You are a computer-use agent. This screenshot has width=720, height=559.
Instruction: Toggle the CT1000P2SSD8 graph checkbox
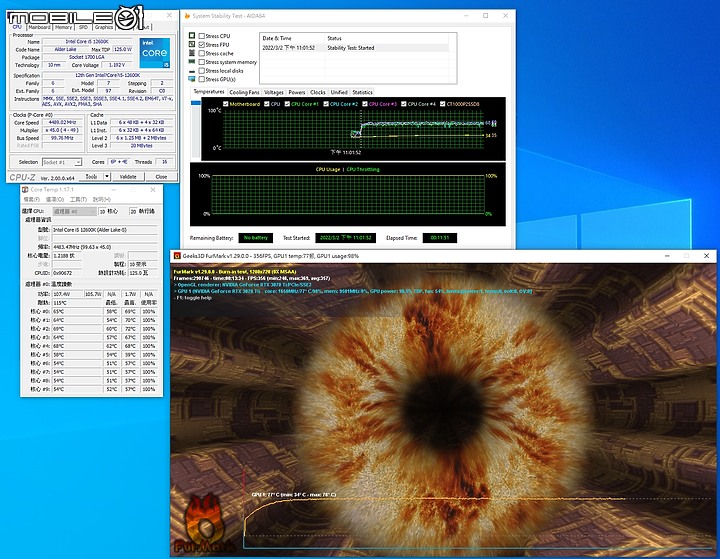tap(443, 104)
